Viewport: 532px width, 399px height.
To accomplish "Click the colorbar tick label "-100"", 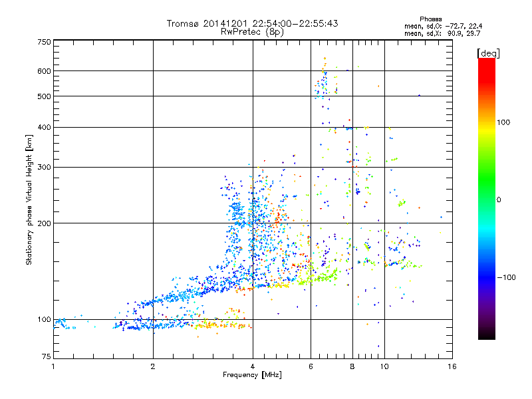I will 506,277.
